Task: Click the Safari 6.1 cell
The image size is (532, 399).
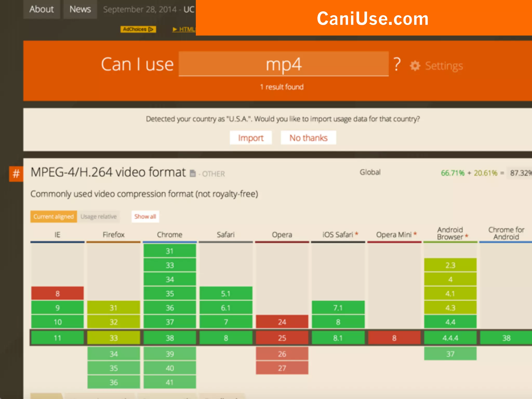Action: 226,308
